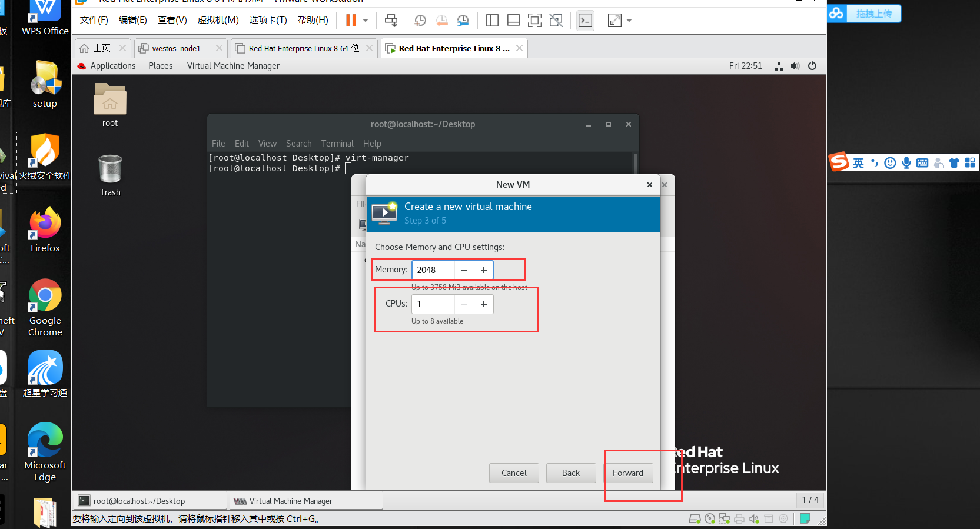Image resolution: width=980 pixels, height=529 pixels.
Task: Click the stretch guest display icon
Action: point(614,21)
